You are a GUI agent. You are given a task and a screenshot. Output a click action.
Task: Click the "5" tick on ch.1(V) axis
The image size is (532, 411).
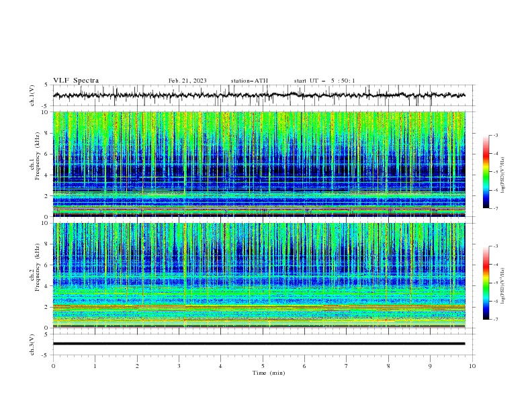46,85
